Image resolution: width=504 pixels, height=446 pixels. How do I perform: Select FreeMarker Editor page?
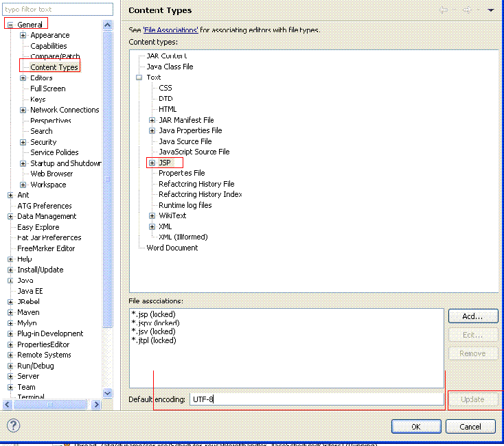click(46, 248)
